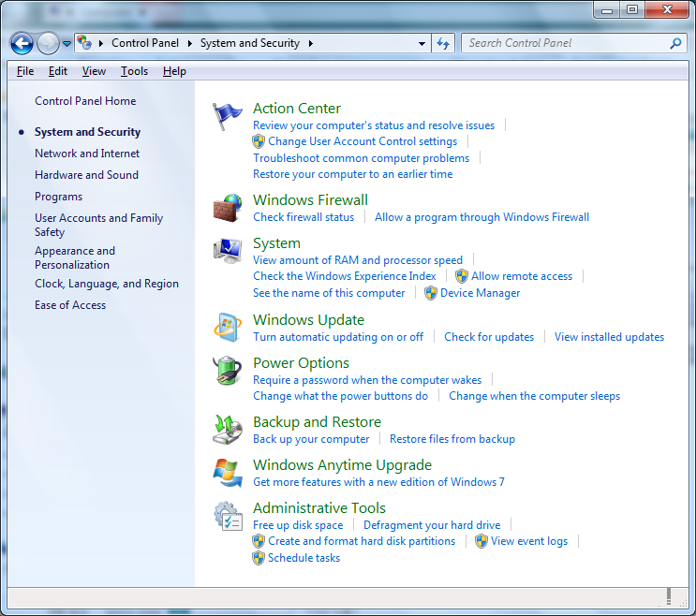The image size is (696, 616).
Task: Expand the arrow after Control Panel breadcrumb
Action: tap(190, 43)
